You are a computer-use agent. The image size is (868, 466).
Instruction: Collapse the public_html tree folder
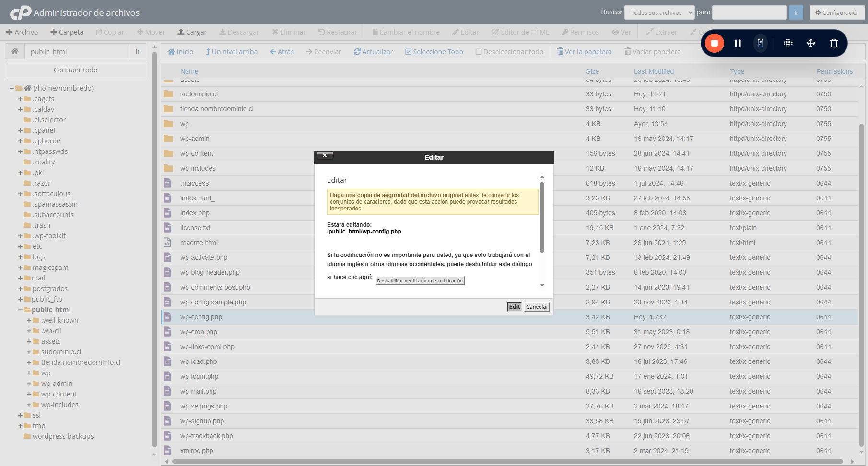click(21, 310)
